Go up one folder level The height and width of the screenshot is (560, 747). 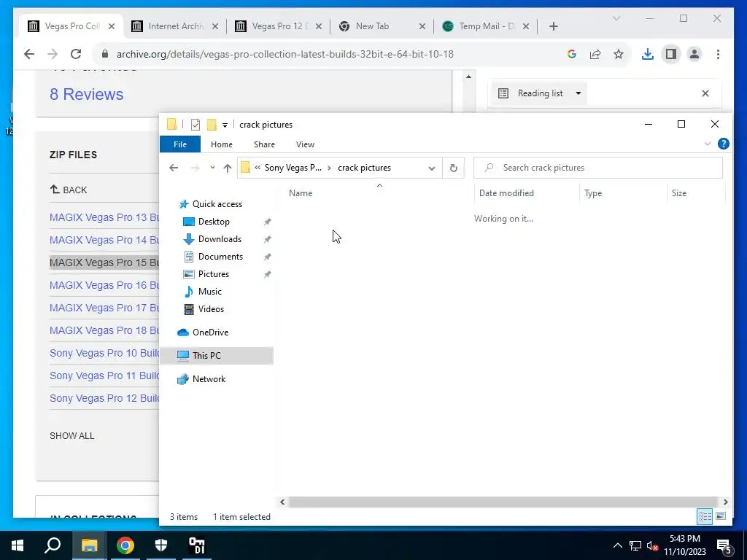228,168
